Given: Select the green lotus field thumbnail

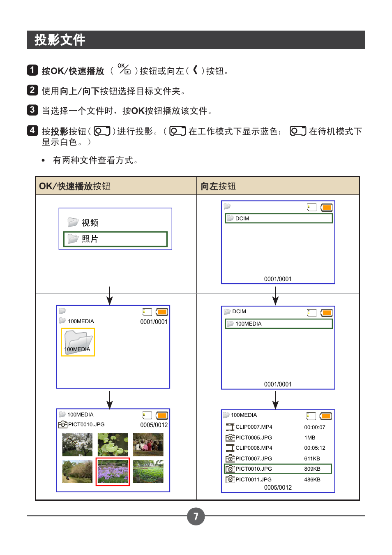Looking at the screenshot, I should pyautogui.click(x=148, y=472).
